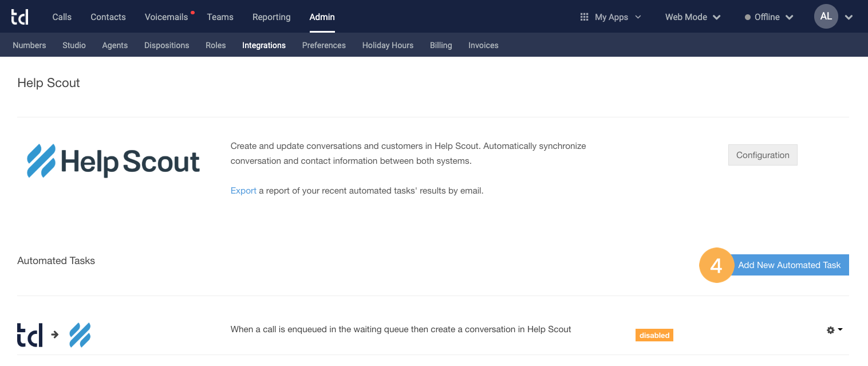Open the Invoices section

483,45
